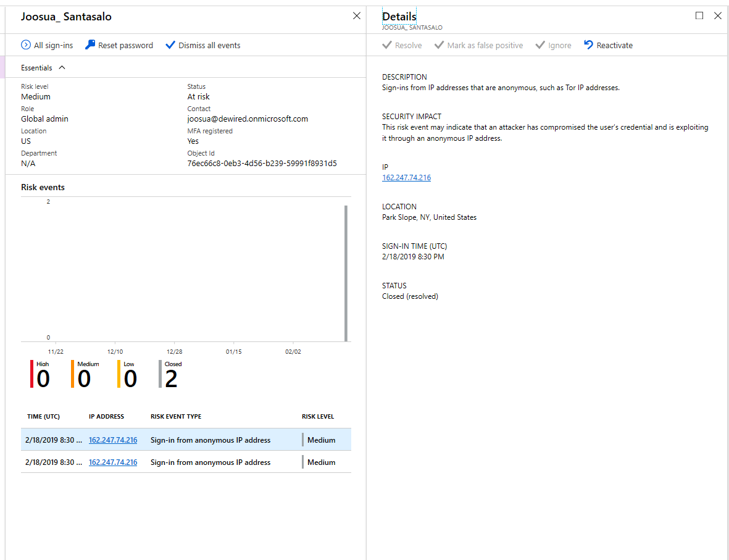This screenshot has width=729, height=560.
Task: Click the grayed Resolve checkmark
Action: [387, 45]
